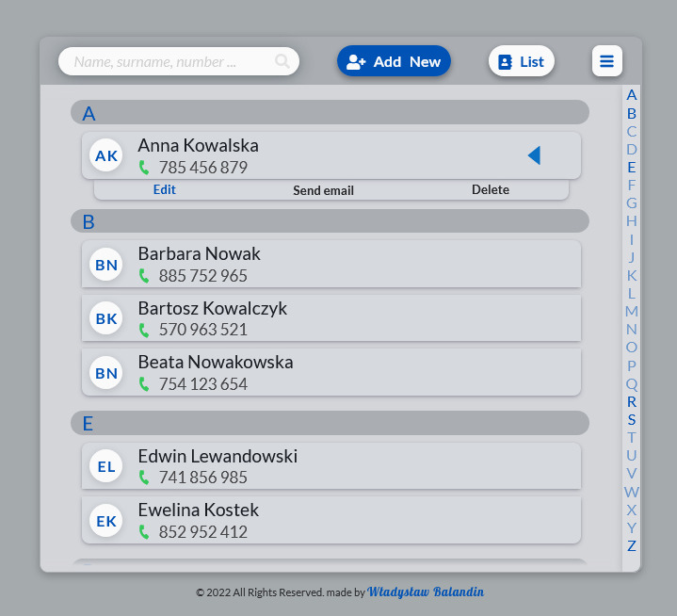Click letter W in alphabet index

click(x=632, y=492)
